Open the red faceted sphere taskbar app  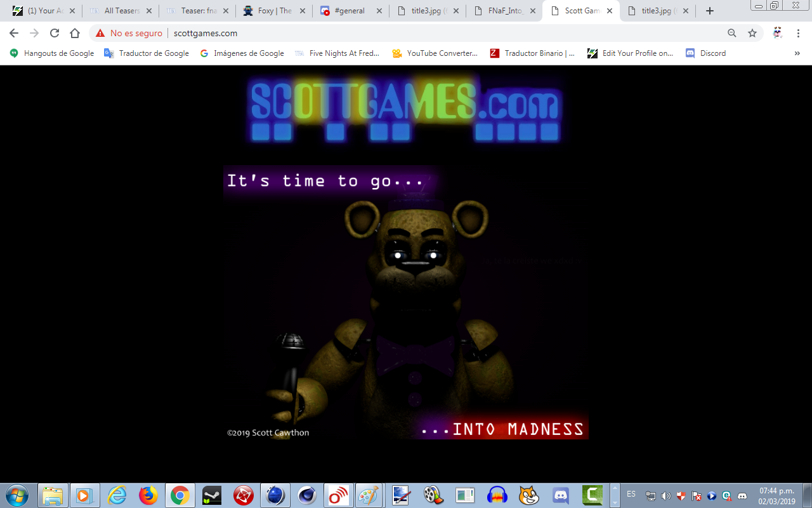click(x=244, y=495)
